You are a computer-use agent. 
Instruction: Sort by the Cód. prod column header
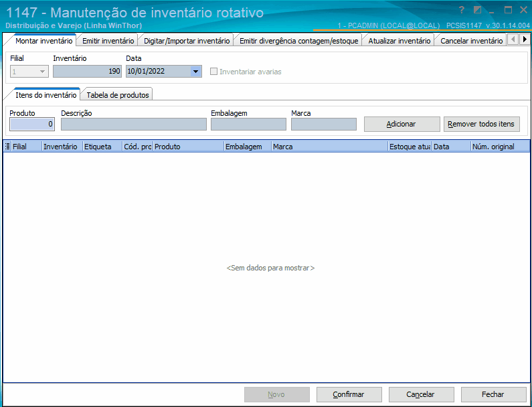[x=138, y=147]
